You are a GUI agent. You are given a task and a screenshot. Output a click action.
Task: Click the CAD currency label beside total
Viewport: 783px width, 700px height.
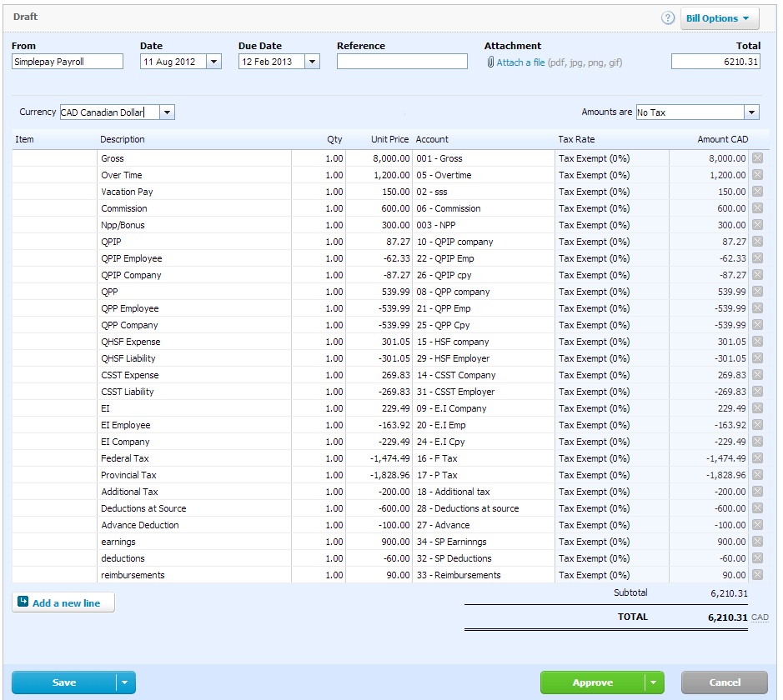[x=760, y=617]
